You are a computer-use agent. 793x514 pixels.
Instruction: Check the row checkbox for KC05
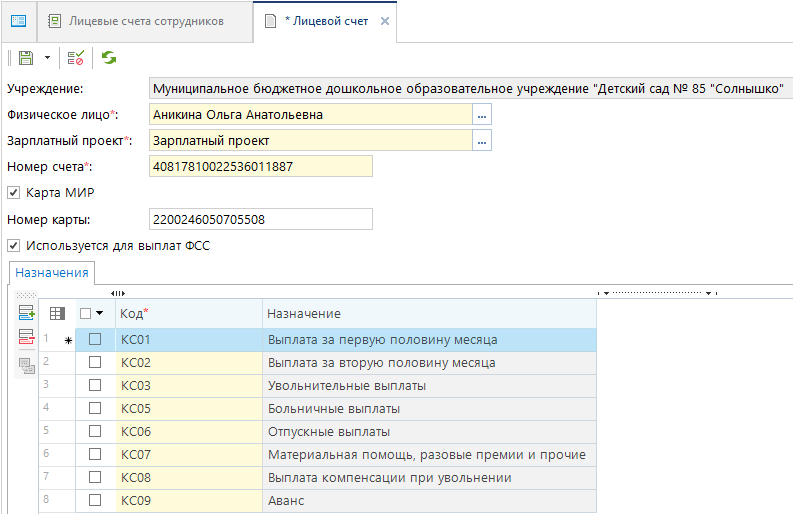pos(95,408)
